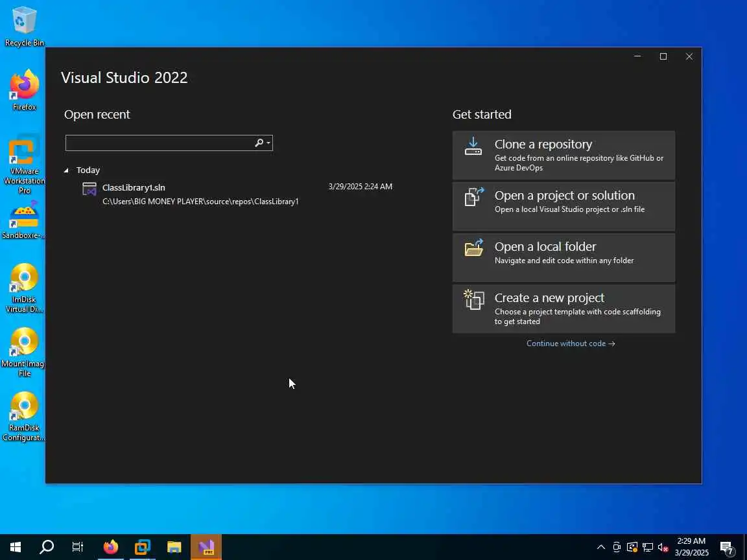
Task: Open the Windows Start menu
Action: [x=16, y=547]
